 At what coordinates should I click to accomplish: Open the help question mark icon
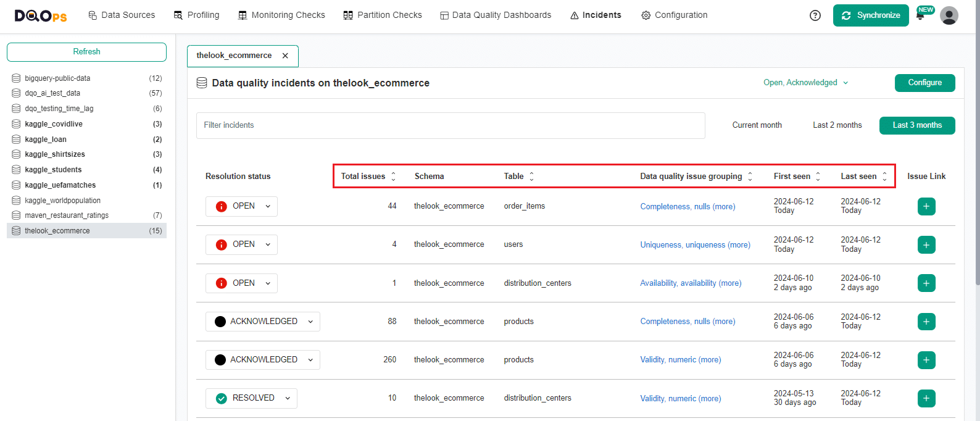tap(815, 15)
